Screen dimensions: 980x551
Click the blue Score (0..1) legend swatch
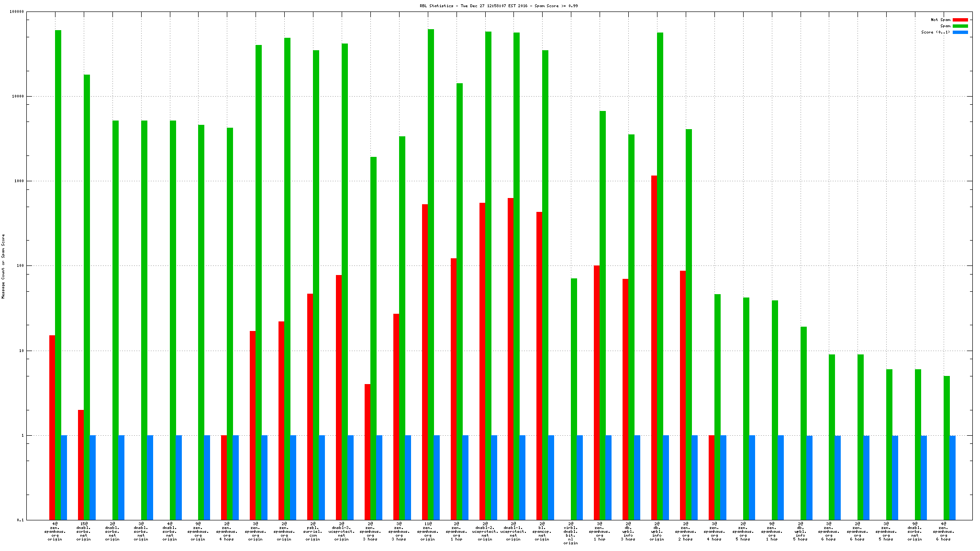pos(960,32)
